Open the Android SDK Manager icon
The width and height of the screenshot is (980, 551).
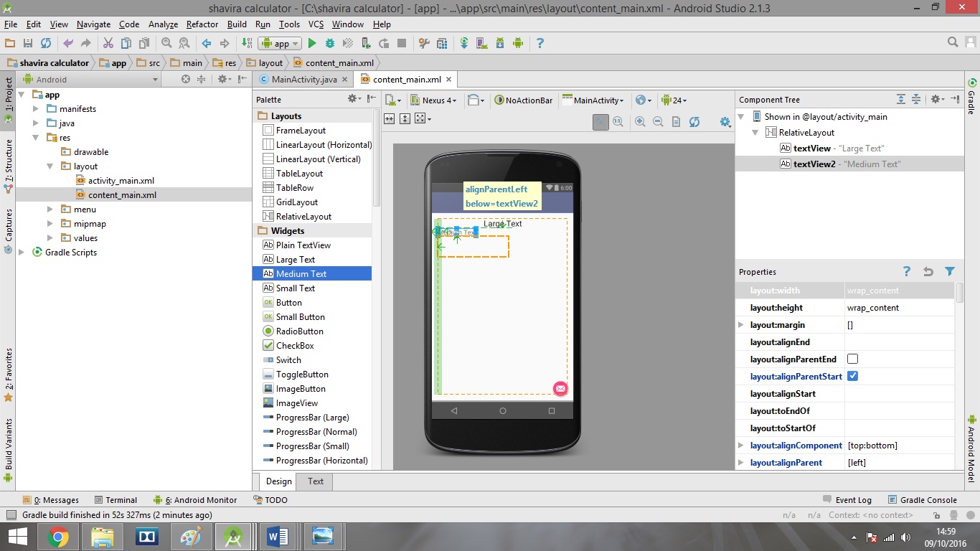pyautogui.click(x=500, y=44)
